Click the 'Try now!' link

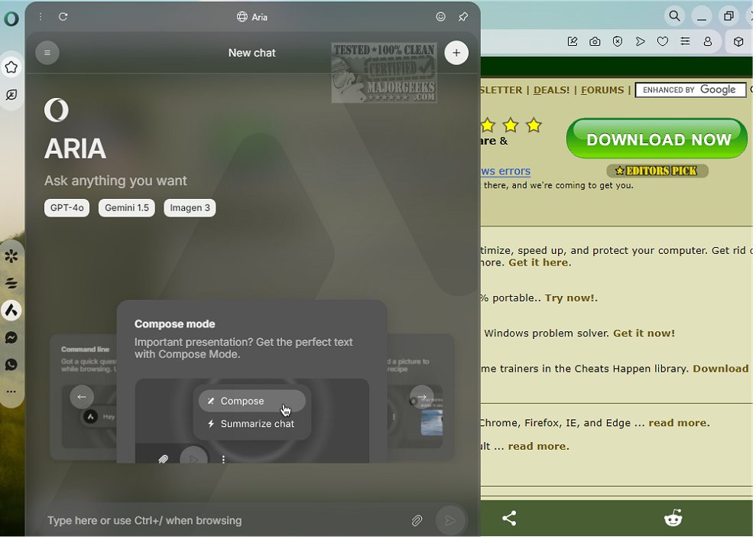[x=569, y=298]
